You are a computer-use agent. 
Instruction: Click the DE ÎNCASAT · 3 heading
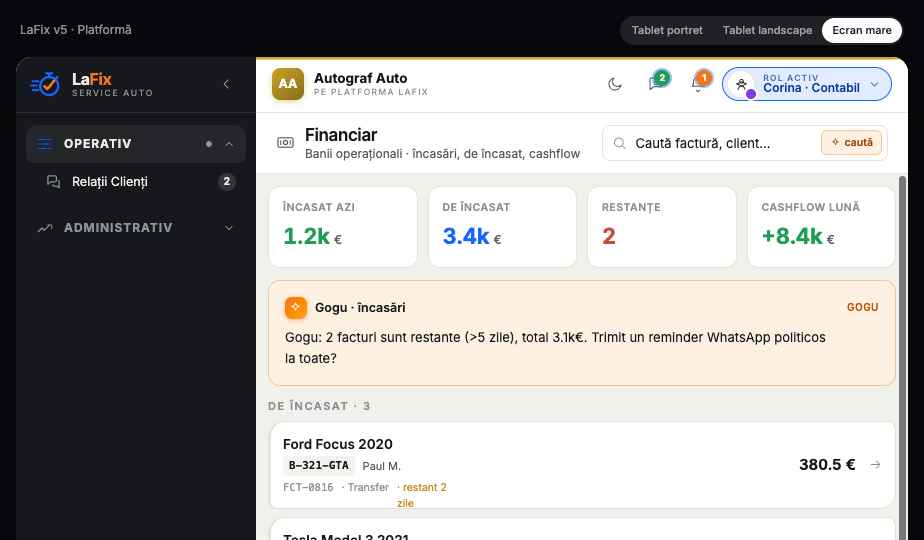319,406
